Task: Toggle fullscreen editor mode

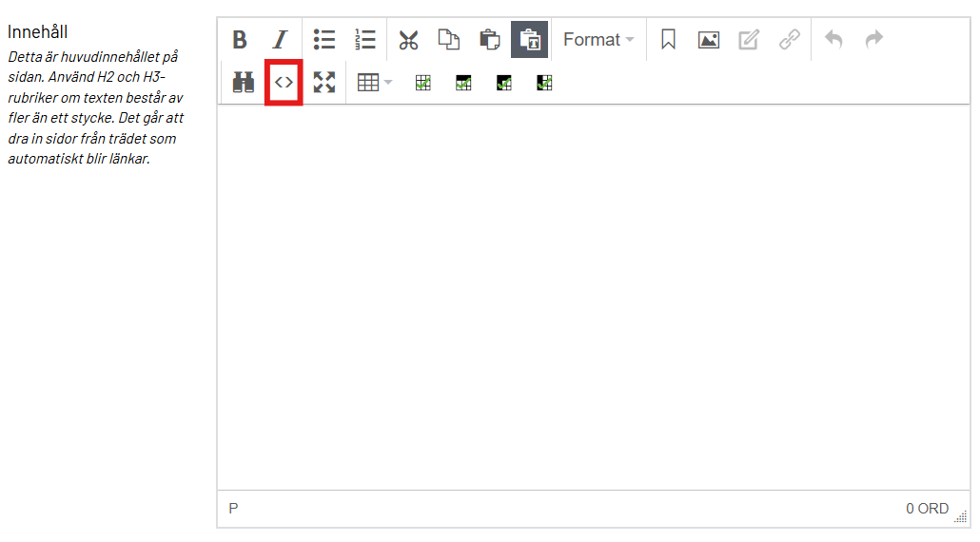Action: pos(324,83)
